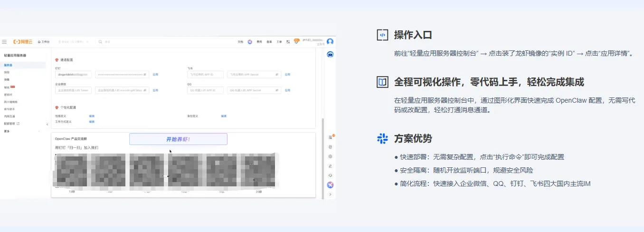Click 编辑 next to 工作方式定义
The width and height of the screenshot is (644, 232).
pos(92,122)
